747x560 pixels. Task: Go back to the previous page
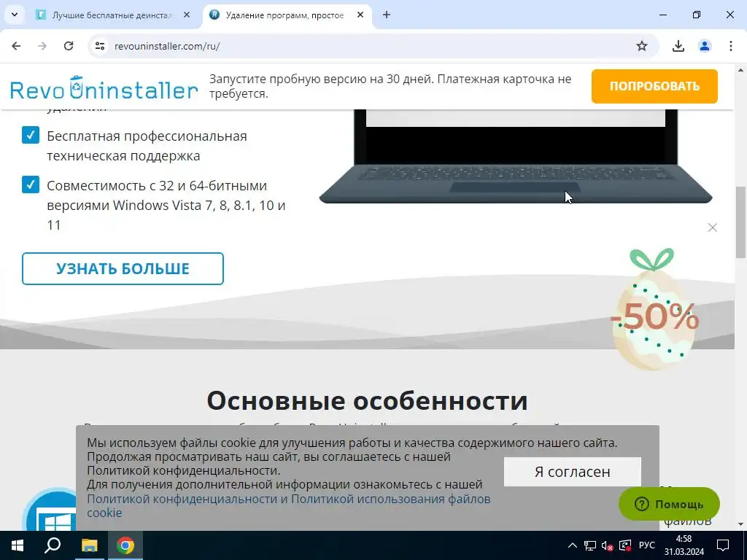click(x=16, y=46)
